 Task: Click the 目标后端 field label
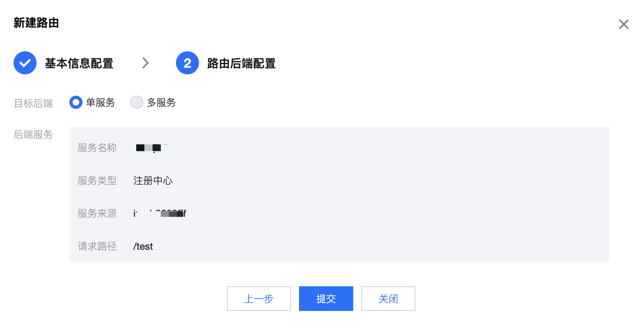[x=34, y=103]
